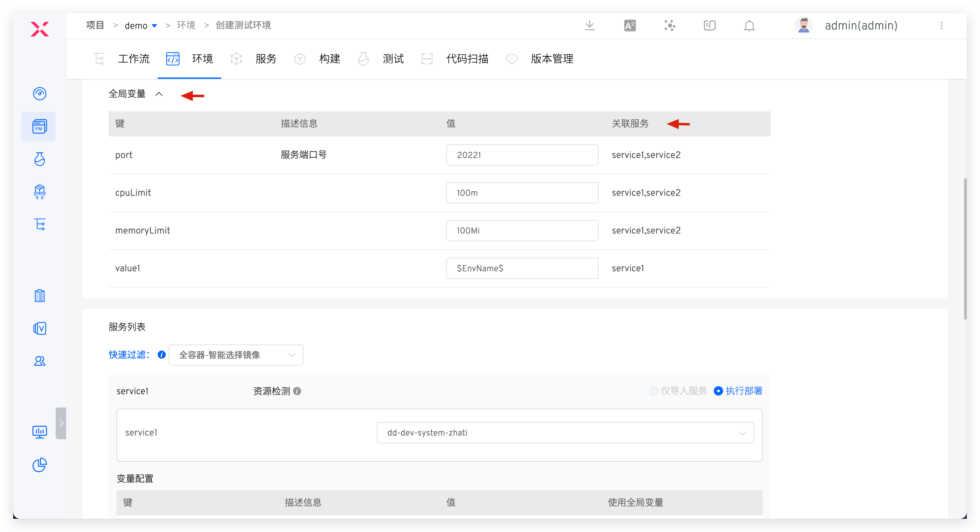Edit the port value 20221 input field

click(x=521, y=155)
